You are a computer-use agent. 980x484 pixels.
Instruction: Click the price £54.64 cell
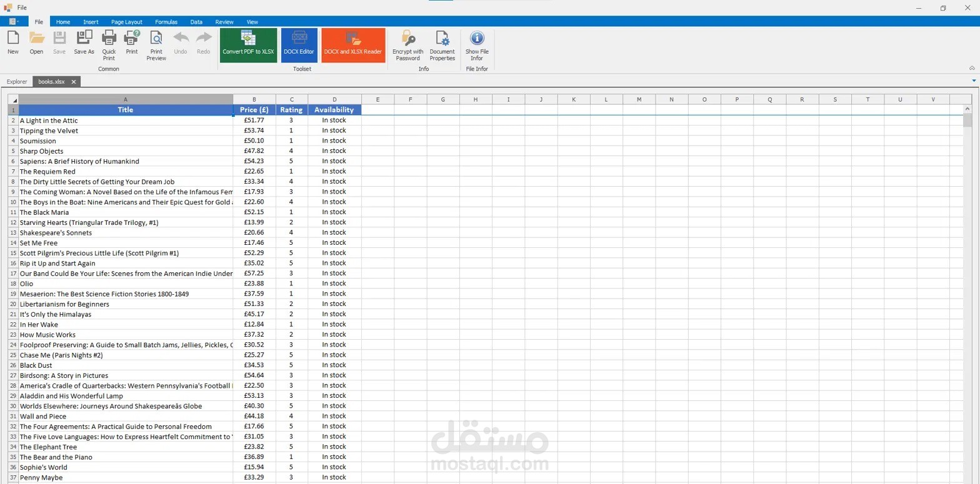coord(254,375)
